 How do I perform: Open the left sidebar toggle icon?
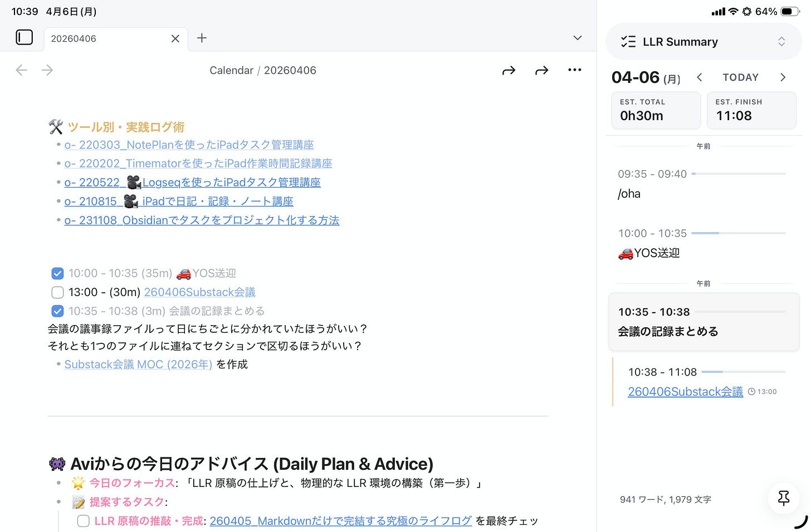[x=25, y=37]
